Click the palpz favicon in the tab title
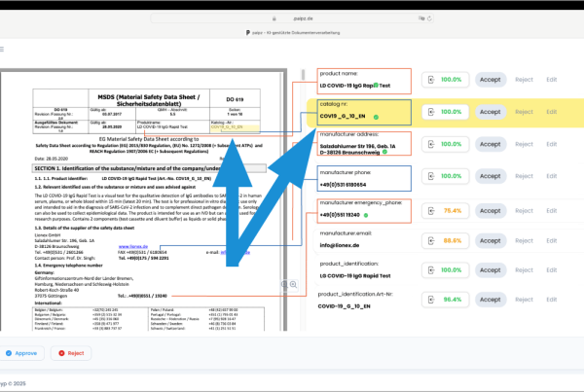The height and width of the screenshot is (392, 584). 247,33
